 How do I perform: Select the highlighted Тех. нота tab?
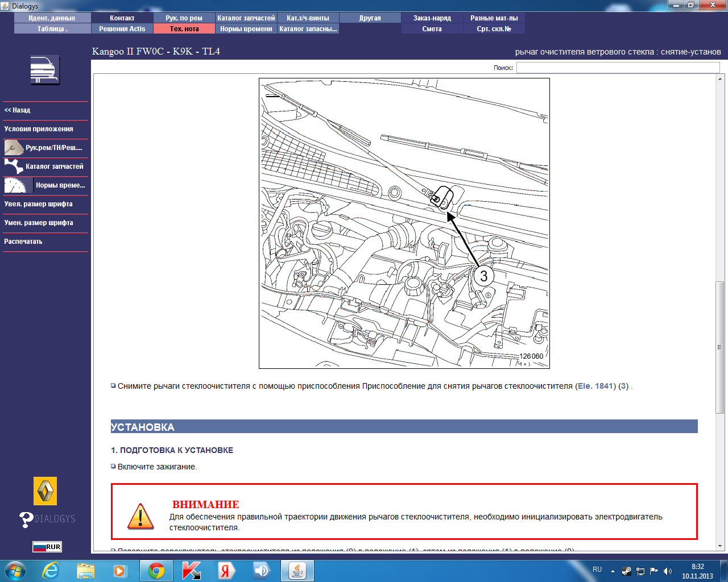click(184, 29)
